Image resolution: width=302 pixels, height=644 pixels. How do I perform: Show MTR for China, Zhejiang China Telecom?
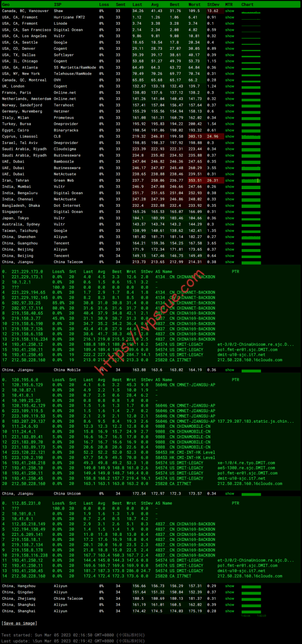pyautogui.click(x=230, y=598)
